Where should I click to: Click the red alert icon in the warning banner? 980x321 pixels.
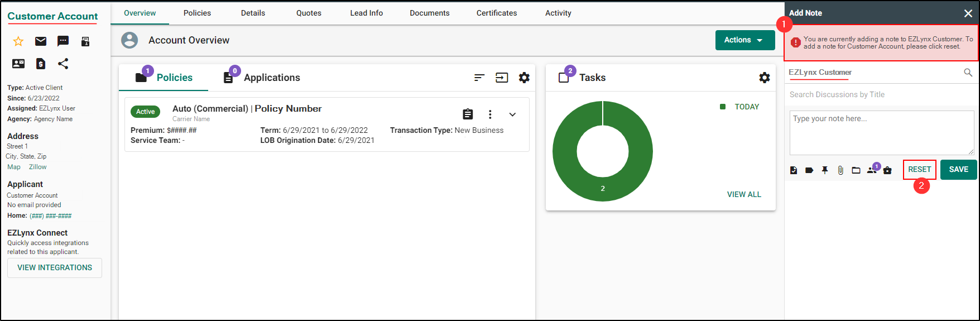(796, 42)
